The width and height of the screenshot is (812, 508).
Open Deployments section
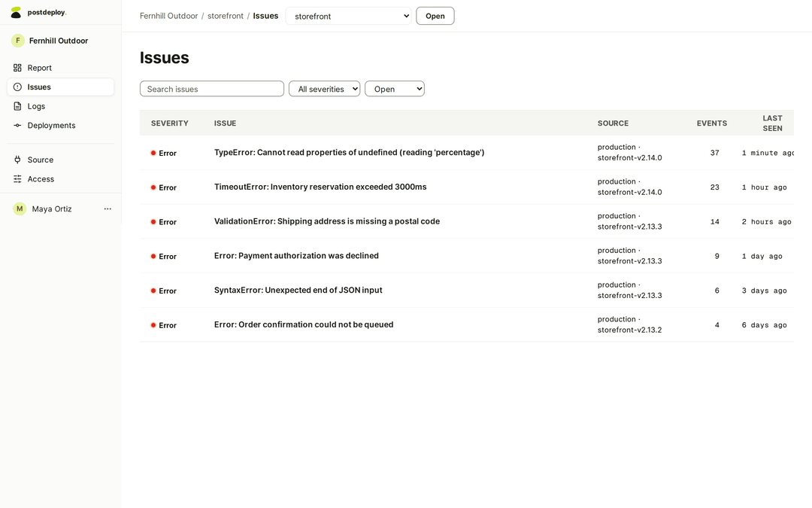point(61,126)
